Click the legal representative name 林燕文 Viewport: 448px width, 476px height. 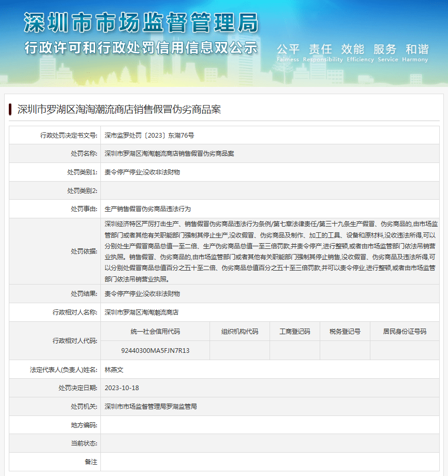point(114,369)
